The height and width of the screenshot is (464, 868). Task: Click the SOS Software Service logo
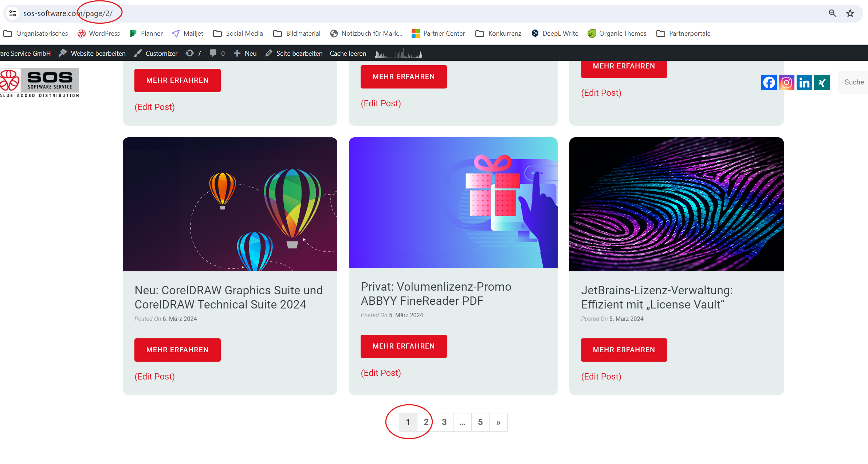(x=39, y=83)
